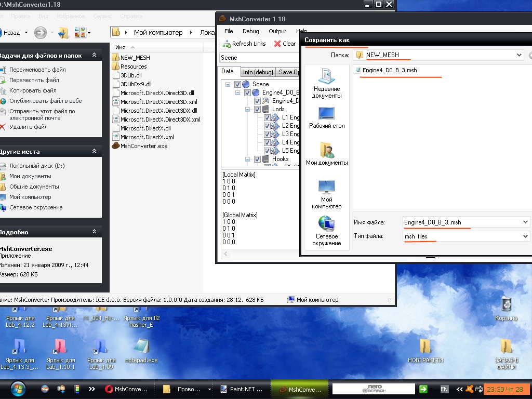The image size is (532, 399).
Task: Select Engine4_D0_B_3.msh in the save dialog list
Action: coord(387,70)
